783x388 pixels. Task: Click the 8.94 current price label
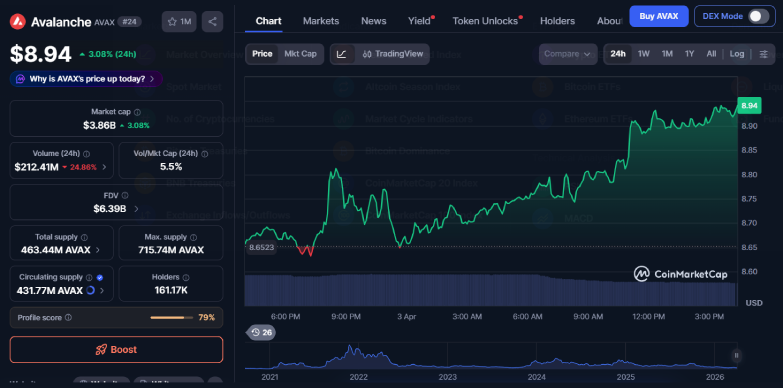point(750,106)
